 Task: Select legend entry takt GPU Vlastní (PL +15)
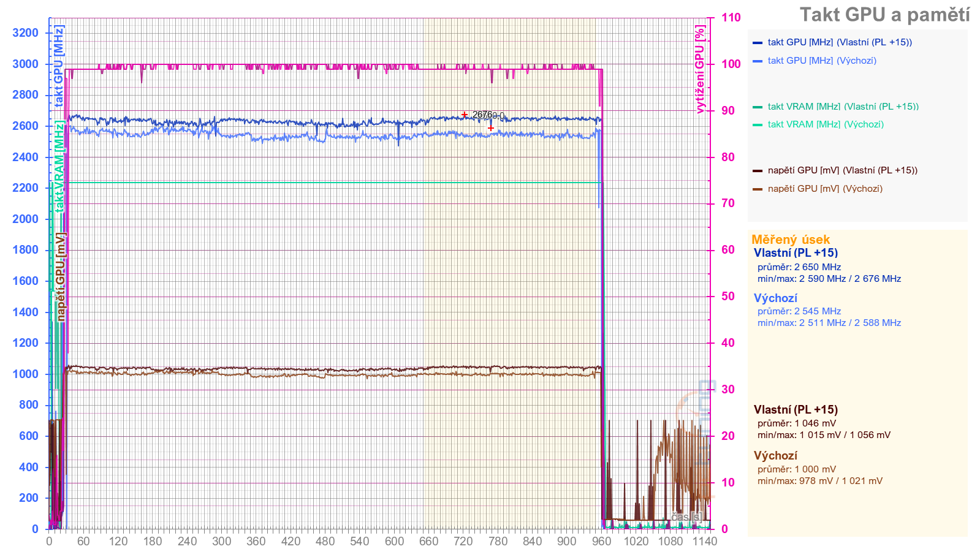(x=840, y=42)
